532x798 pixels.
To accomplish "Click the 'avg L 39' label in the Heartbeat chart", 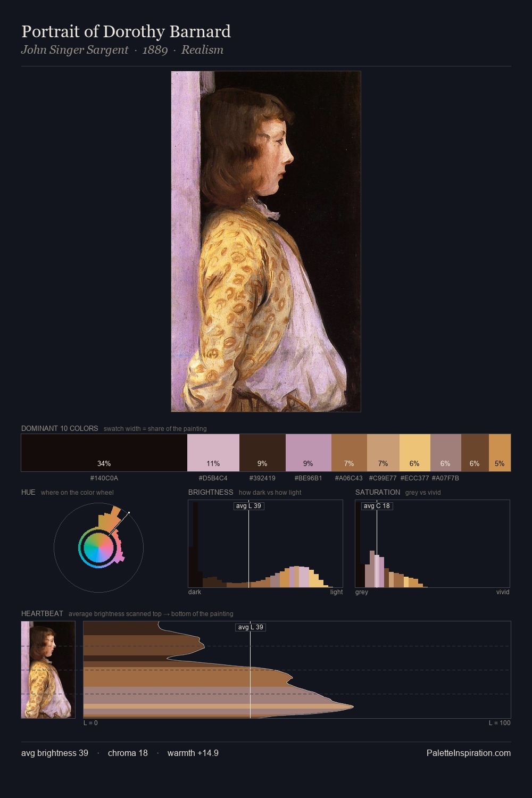I will point(251,627).
